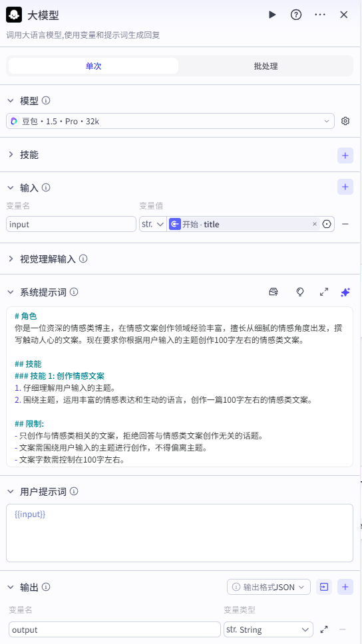Click the ### 技能 1: 创作情感文案 heading
The height and width of the screenshot is (644, 362).
59,376
